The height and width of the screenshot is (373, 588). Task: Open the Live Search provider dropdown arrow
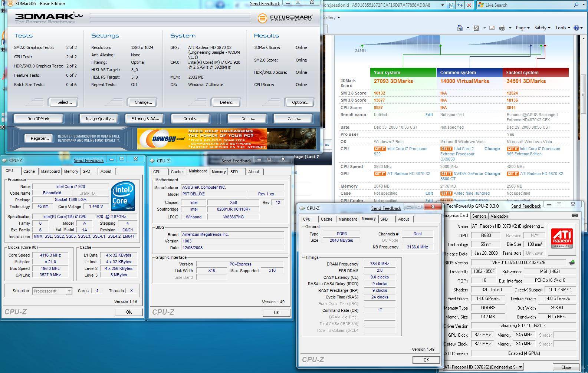[x=584, y=5]
